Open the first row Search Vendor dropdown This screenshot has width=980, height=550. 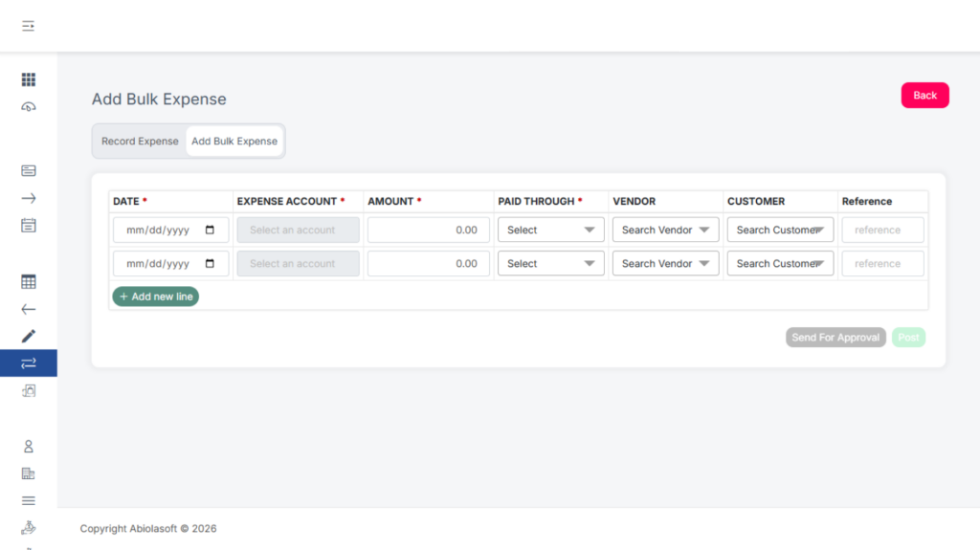pos(665,230)
